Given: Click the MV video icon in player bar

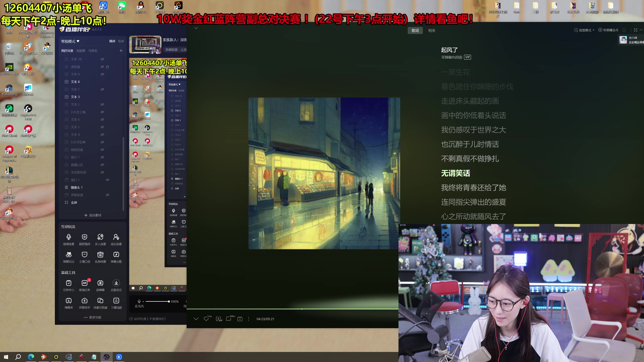Looking at the screenshot, I should 240,319.
